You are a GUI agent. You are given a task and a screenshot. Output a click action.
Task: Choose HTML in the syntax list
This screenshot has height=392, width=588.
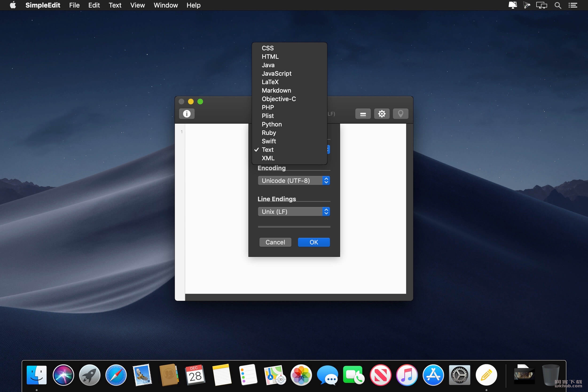[x=290, y=56]
